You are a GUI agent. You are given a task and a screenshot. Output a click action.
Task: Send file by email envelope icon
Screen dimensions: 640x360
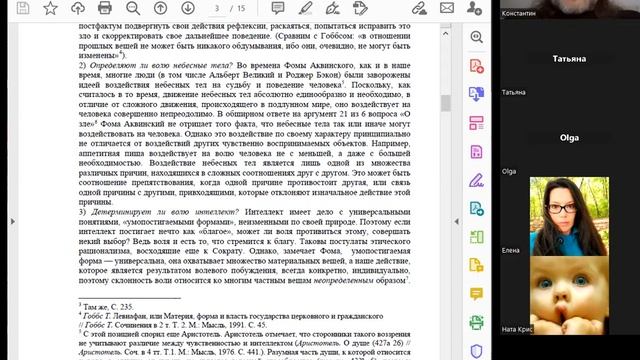447,8
